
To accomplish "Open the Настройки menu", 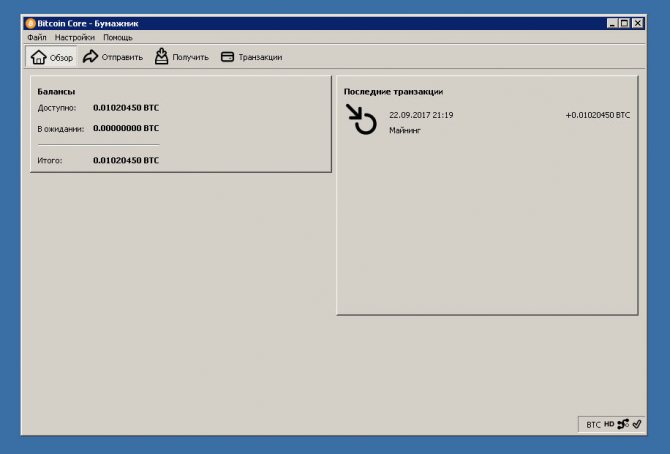I will [75, 37].
